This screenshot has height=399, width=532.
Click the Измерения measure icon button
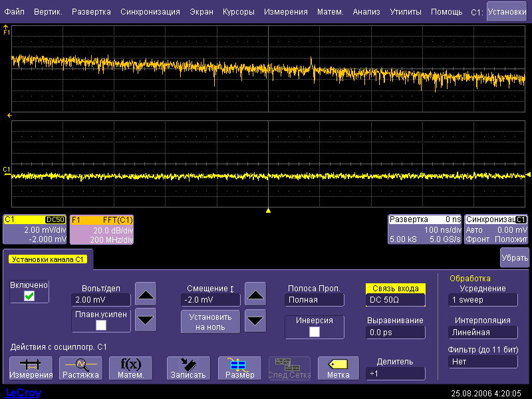31,368
